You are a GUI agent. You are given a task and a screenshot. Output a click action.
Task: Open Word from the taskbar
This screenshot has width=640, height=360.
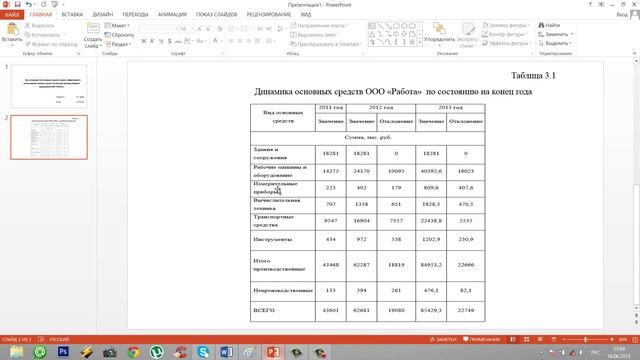point(226,352)
